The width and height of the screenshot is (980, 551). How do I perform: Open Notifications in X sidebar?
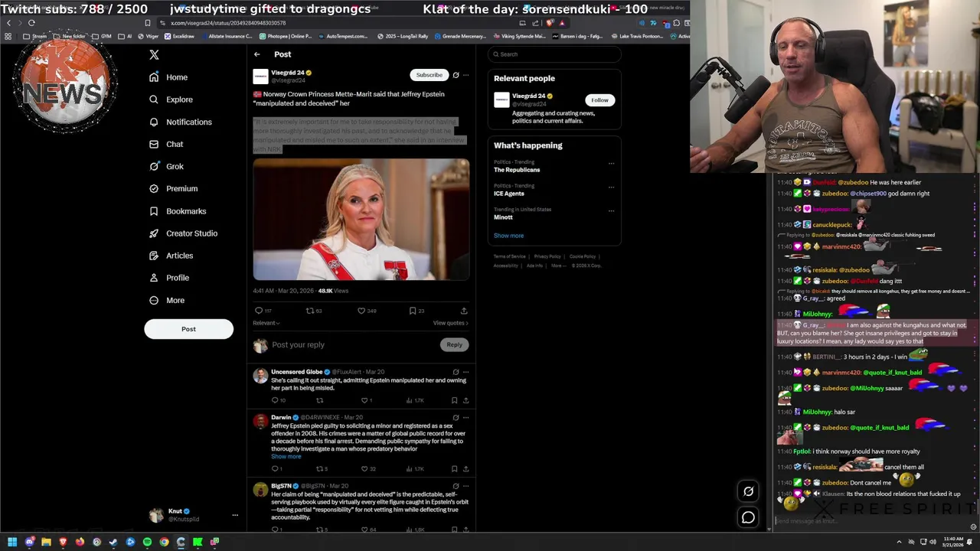[x=181, y=122]
